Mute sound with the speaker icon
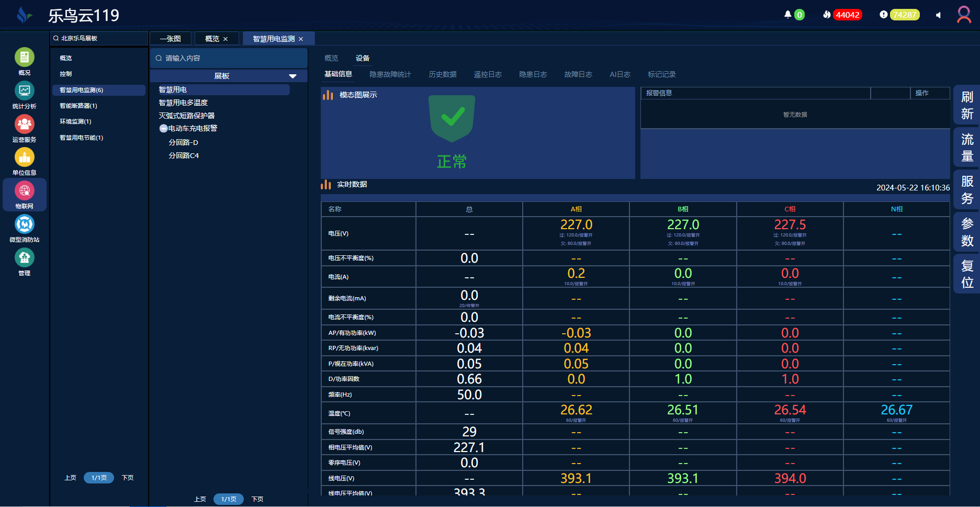 point(938,15)
